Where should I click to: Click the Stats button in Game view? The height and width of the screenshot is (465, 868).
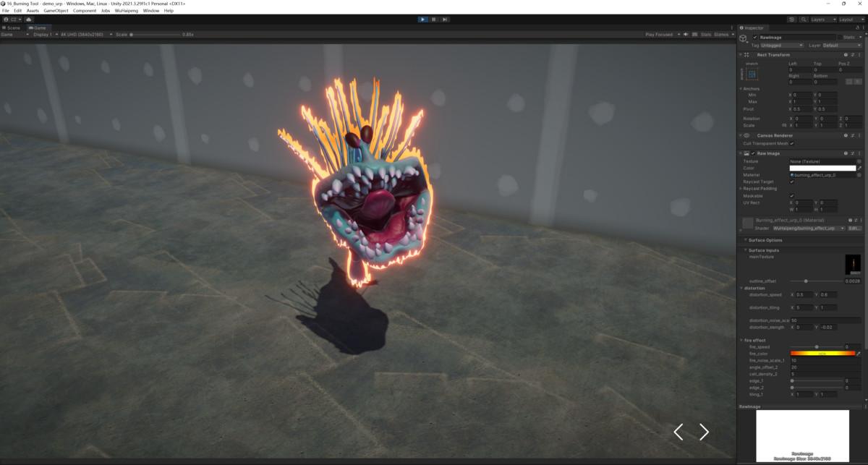pyautogui.click(x=705, y=34)
